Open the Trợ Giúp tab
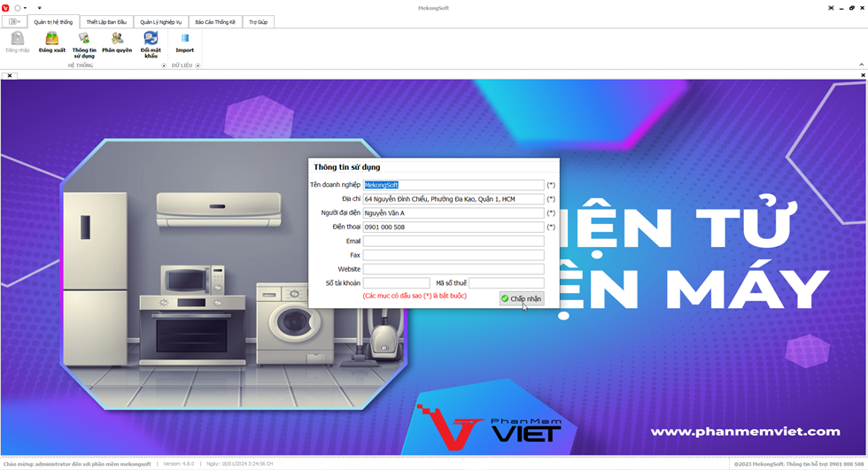Screen dimensions: 868x470 258,22
